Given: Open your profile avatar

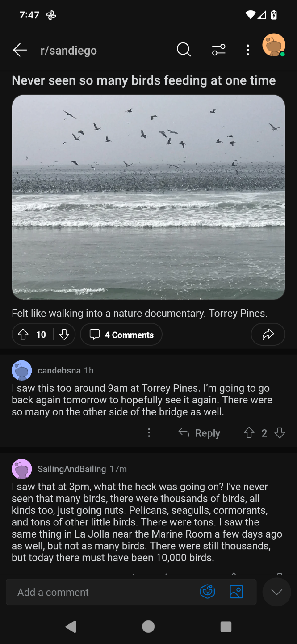Looking at the screenshot, I should tap(274, 45).
